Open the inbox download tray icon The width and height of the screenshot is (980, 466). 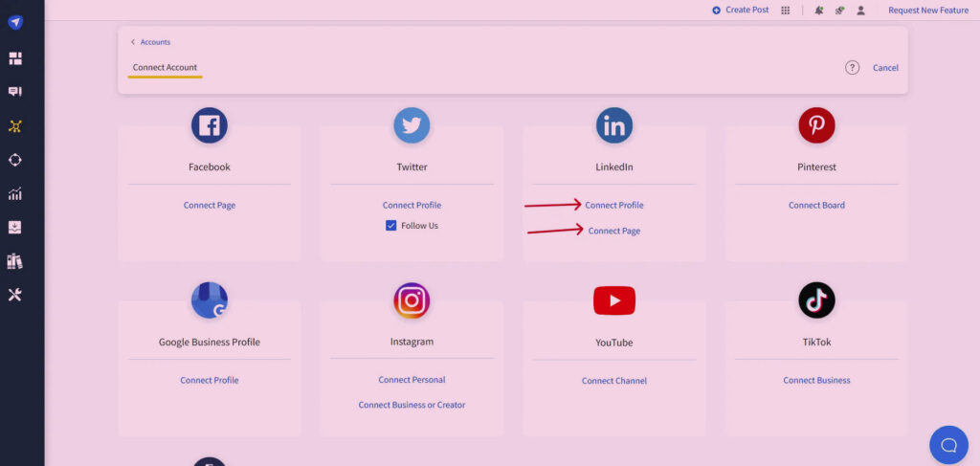(15, 228)
